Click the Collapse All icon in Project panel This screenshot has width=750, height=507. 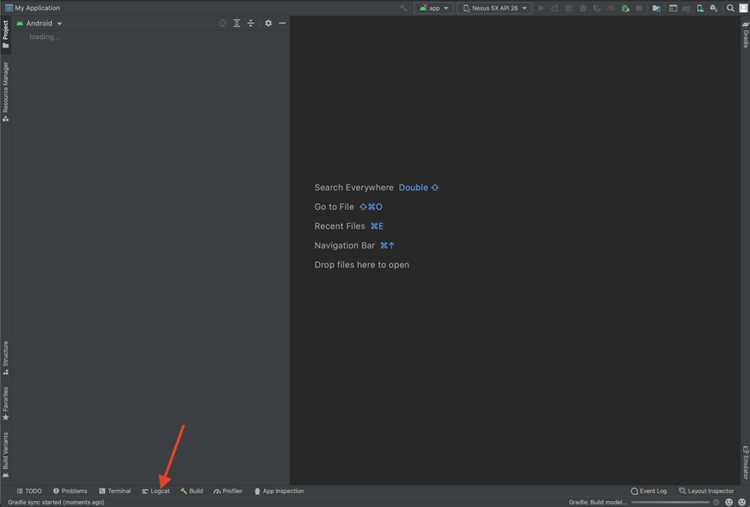coord(251,23)
